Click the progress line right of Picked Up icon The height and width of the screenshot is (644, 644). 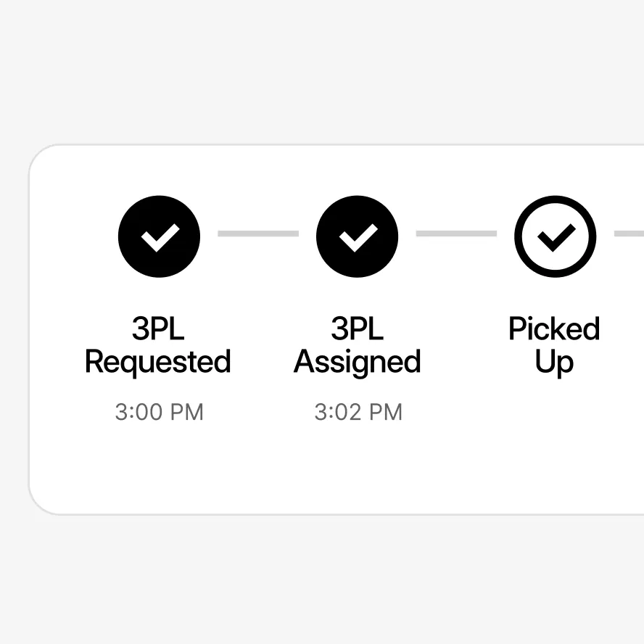click(x=629, y=234)
